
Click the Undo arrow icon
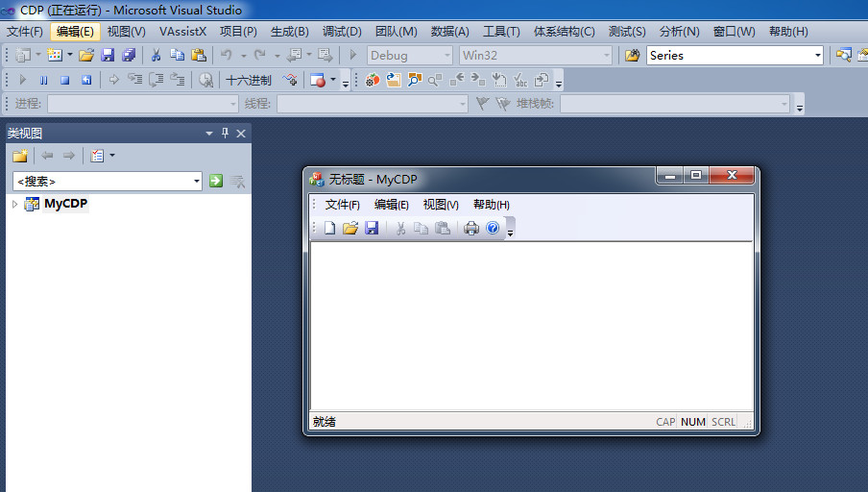226,55
